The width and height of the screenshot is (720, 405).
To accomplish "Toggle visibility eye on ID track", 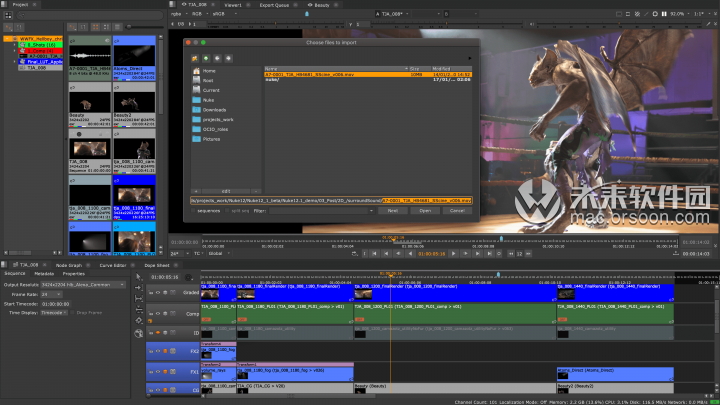I will pyautogui.click(x=158, y=332).
